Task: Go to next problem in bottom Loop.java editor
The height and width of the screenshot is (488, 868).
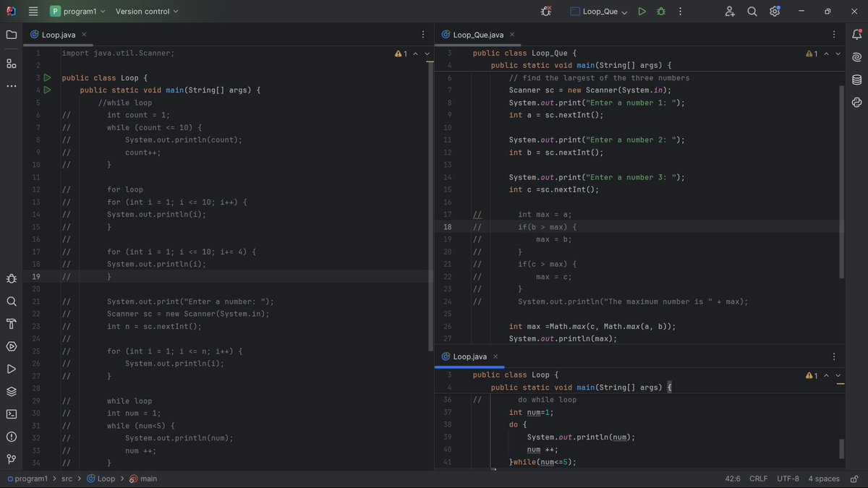Action: click(838, 376)
